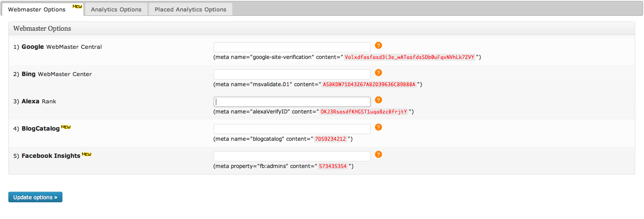Viewport: 644px width, 219px height.
Task: Open help icon beside Alexa Rank field
Action: [378, 100]
